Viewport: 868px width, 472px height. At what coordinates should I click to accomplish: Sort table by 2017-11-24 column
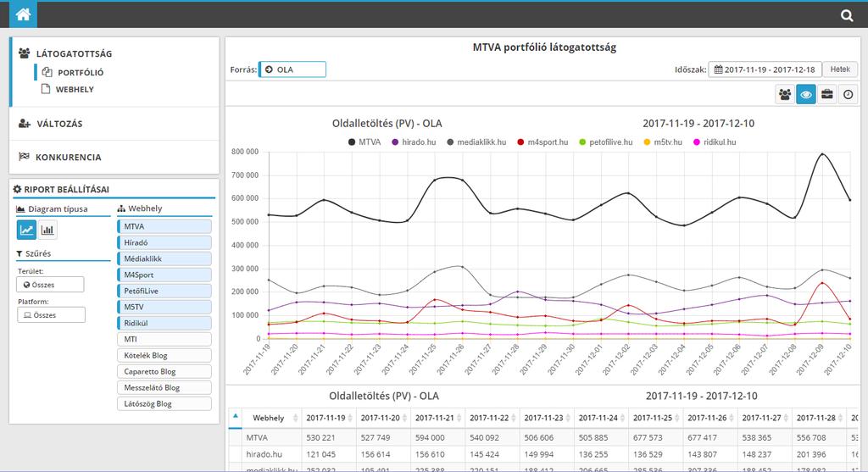click(601, 418)
